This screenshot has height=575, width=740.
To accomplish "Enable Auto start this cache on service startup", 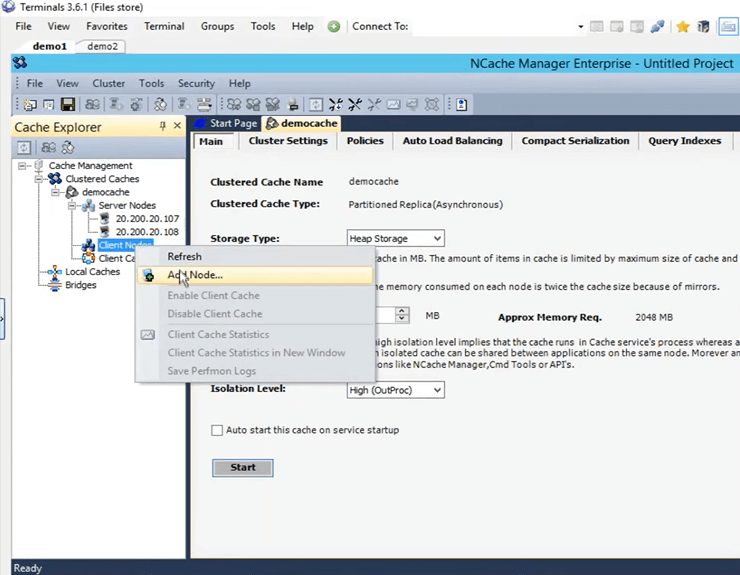I will (217, 430).
